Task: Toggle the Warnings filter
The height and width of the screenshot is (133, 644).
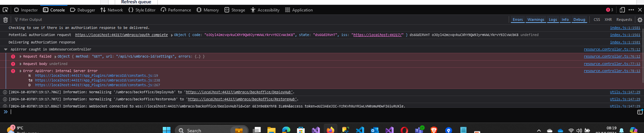Action: 536,20
